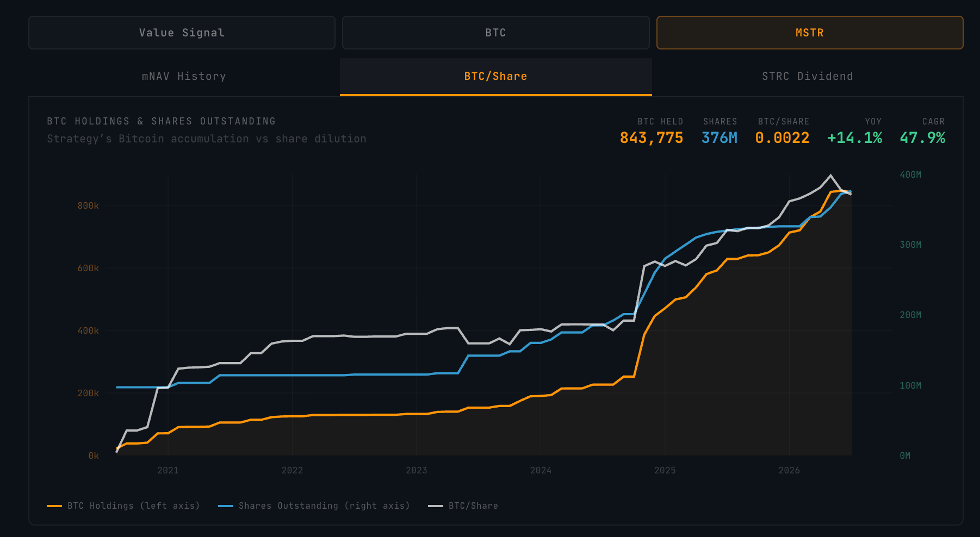Click the 400M right axis label
Image resolution: width=980 pixels, height=537 pixels.
tap(910, 174)
